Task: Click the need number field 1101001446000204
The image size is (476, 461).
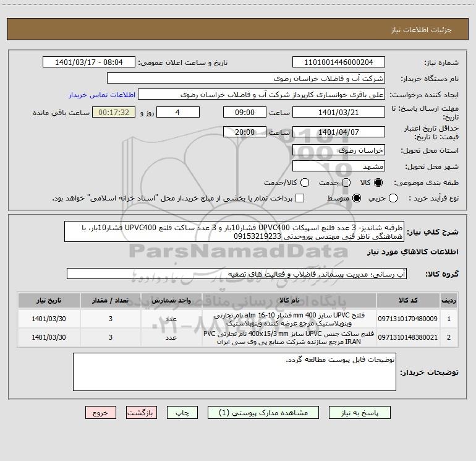Action: (x=339, y=62)
